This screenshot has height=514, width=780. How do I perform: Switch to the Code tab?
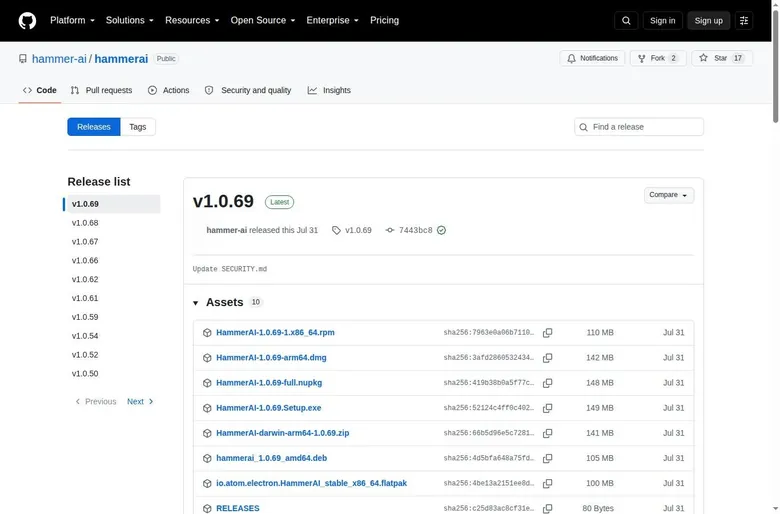pyautogui.click(x=39, y=90)
